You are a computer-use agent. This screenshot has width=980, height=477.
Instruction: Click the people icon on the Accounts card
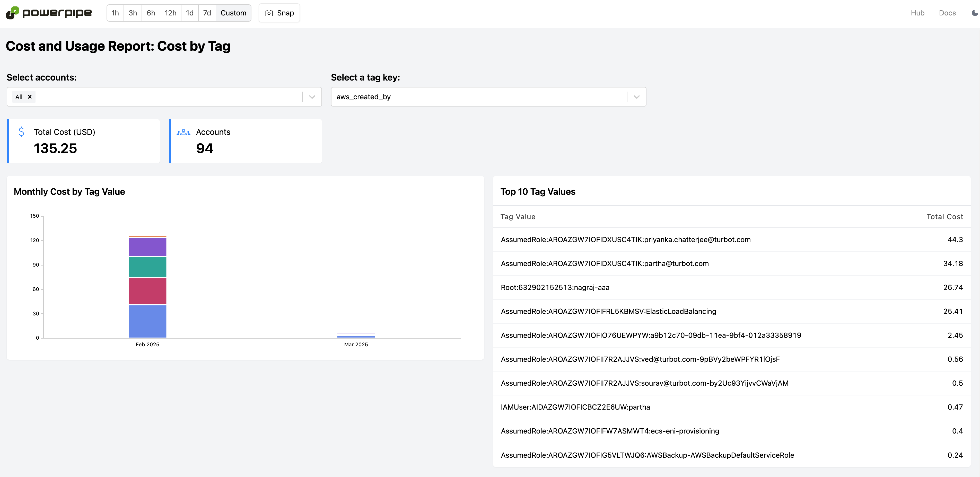[183, 132]
